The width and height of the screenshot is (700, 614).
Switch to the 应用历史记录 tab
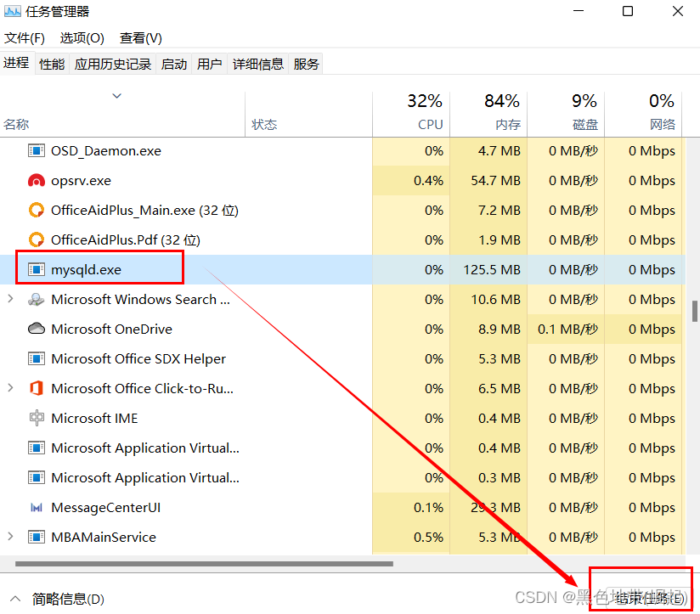pos(113,65)
